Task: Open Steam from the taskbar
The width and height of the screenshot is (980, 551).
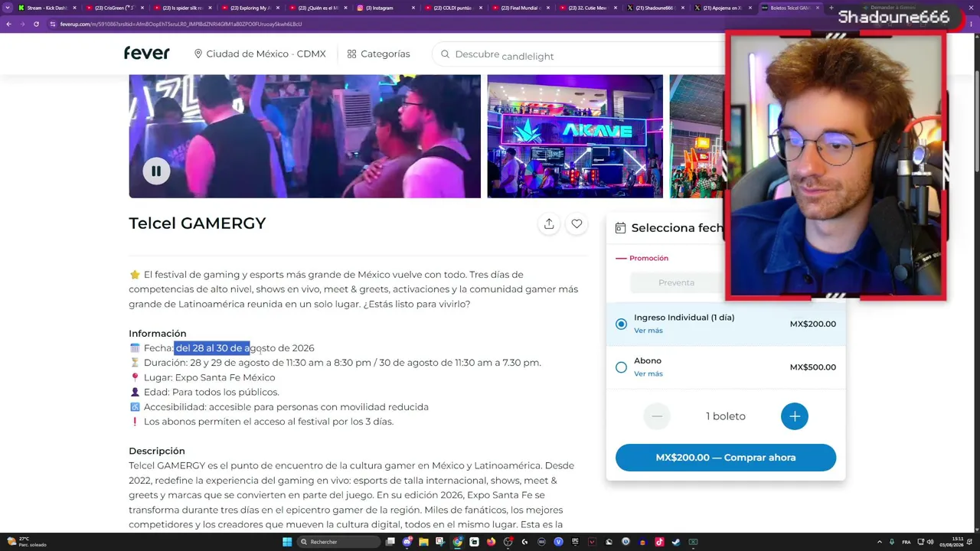Action: pyautogui.click(x=676, y=542)
